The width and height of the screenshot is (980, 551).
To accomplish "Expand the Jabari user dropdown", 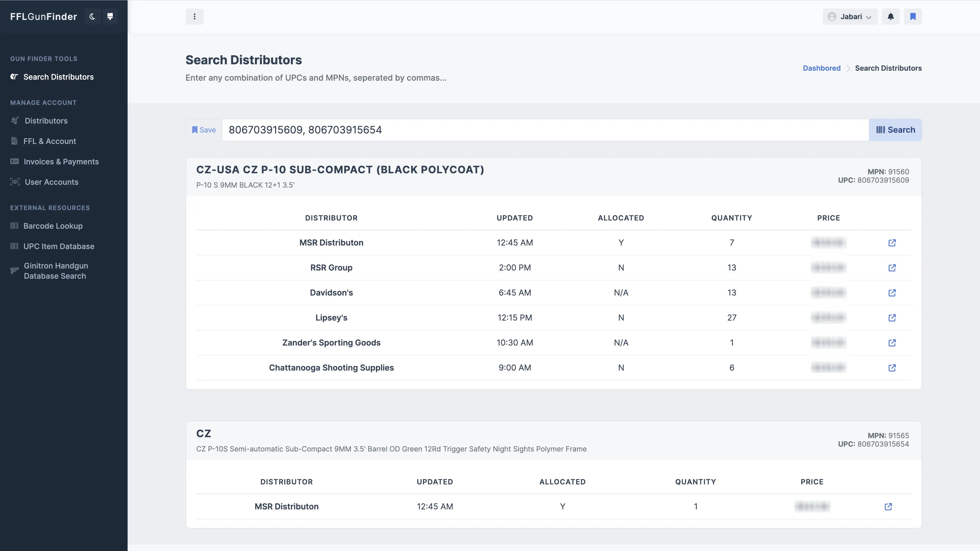I will pos(850,16).
